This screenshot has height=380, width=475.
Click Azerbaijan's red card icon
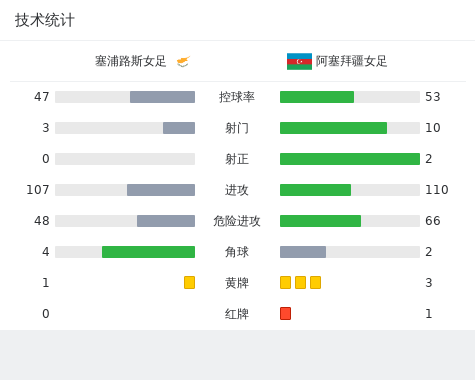tap(285, 313)
